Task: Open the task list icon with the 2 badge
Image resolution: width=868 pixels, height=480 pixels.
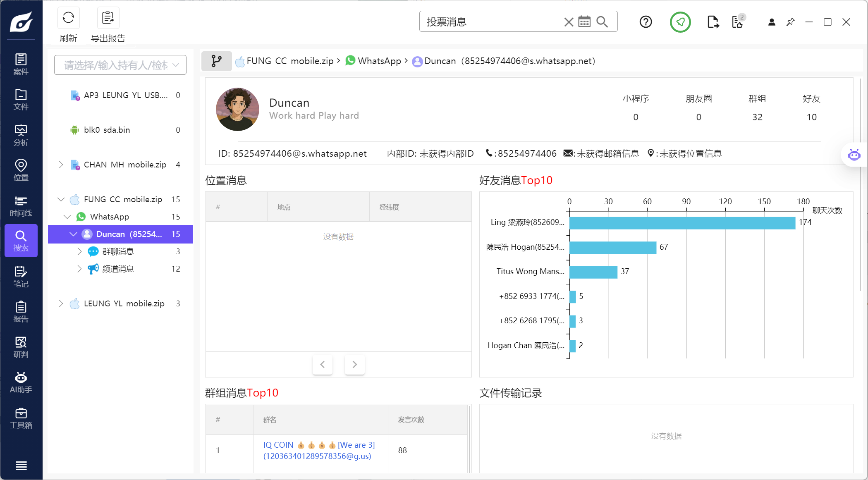Action: coord(737,22)
